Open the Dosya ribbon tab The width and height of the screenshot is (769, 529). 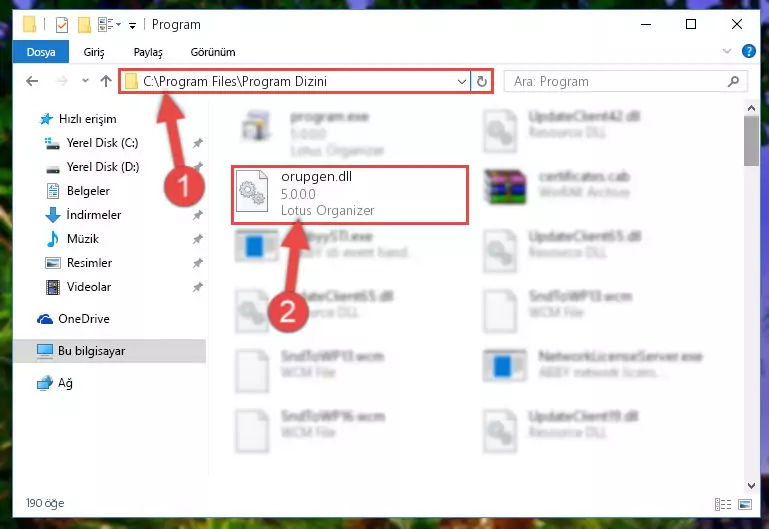click(41, 52)
